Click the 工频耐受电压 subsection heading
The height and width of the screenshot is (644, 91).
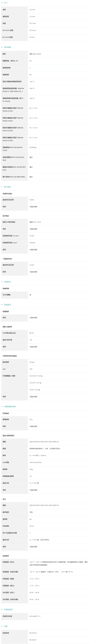pos(7,259)
